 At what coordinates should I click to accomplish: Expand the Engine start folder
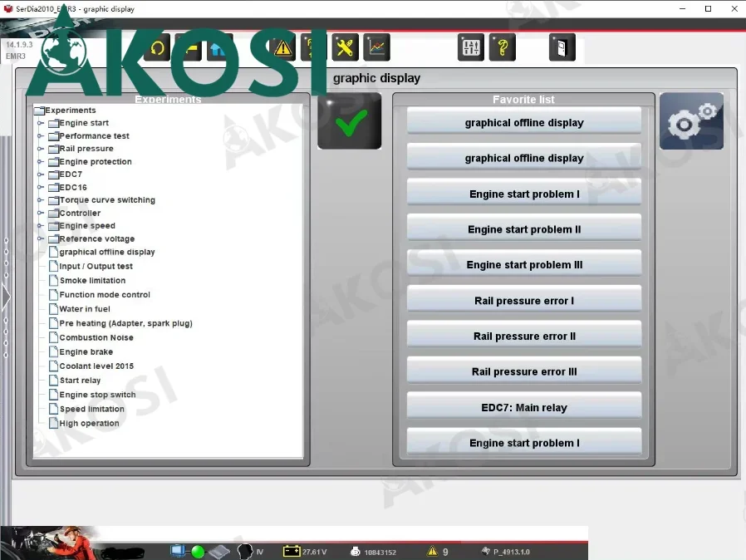[41, 123]
